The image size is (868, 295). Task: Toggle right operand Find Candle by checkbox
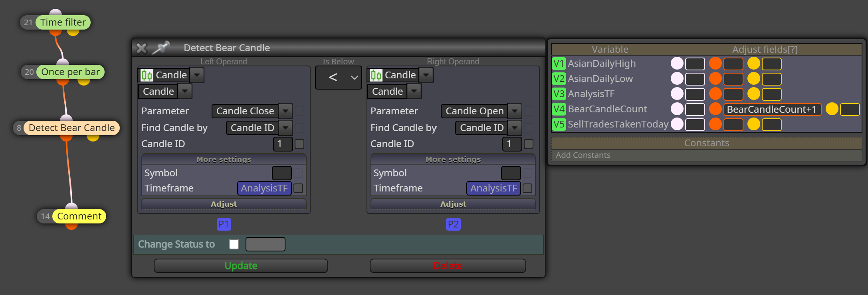pyautogui.click(x=529, y=128)
